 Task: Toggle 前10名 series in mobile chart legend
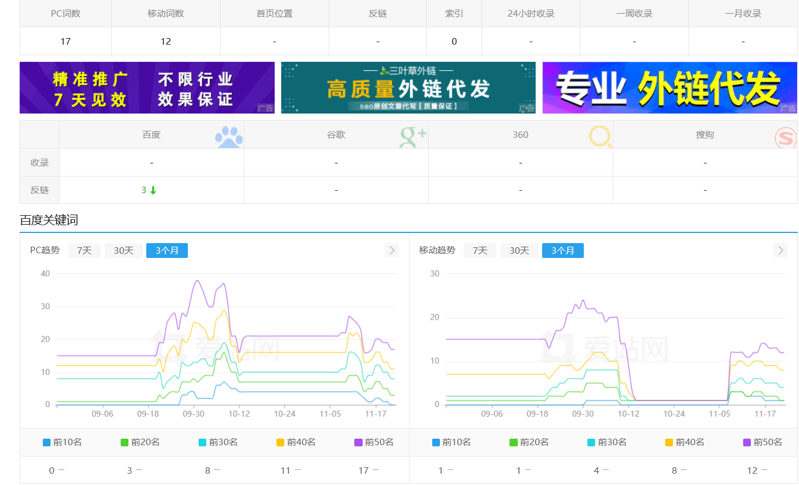click(x=451, y=442)
